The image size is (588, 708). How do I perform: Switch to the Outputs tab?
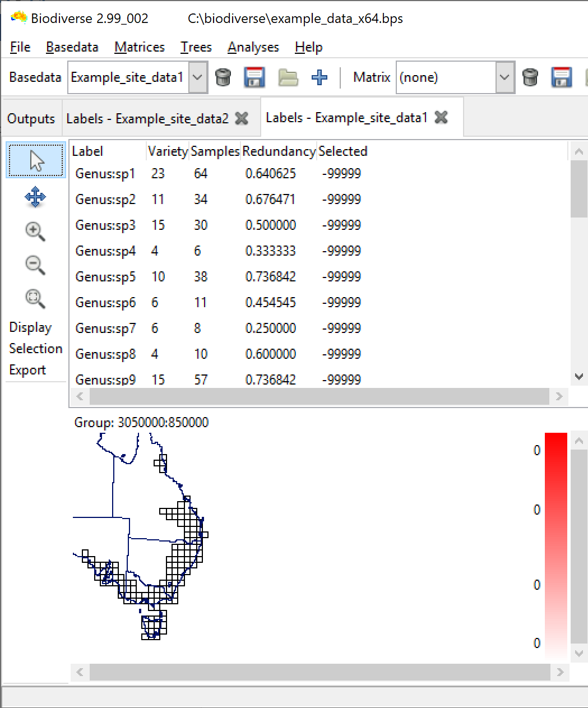[x=30, y=118]
